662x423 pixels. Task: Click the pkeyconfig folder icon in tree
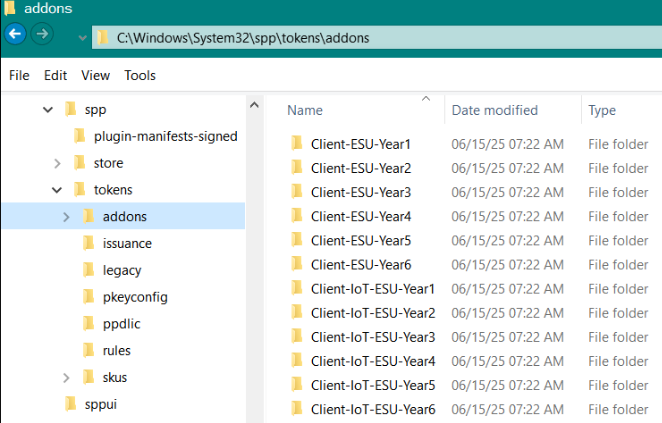point(88,297)
